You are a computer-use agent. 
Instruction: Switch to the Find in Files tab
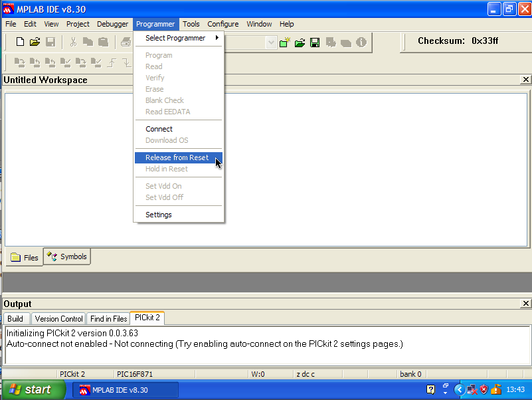pyautogui.click(x=108, y=319)
